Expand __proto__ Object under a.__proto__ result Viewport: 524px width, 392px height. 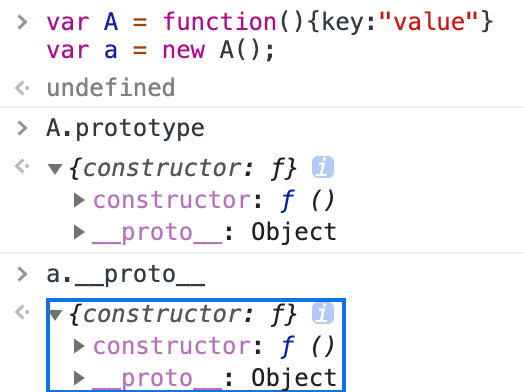79,378
